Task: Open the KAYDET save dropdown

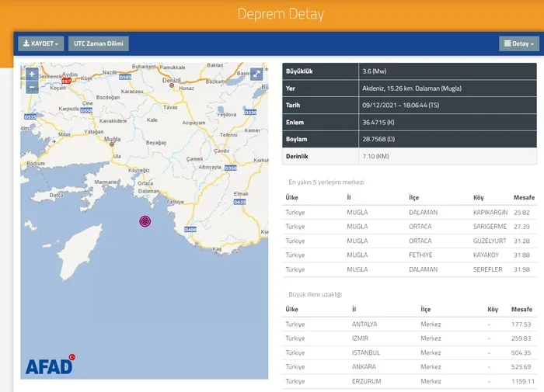Action: [41, 43]
